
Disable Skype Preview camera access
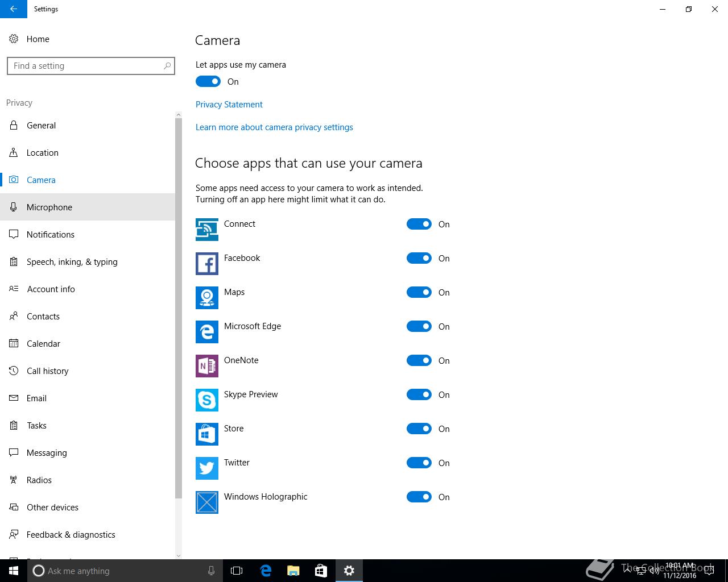(419, 394)
